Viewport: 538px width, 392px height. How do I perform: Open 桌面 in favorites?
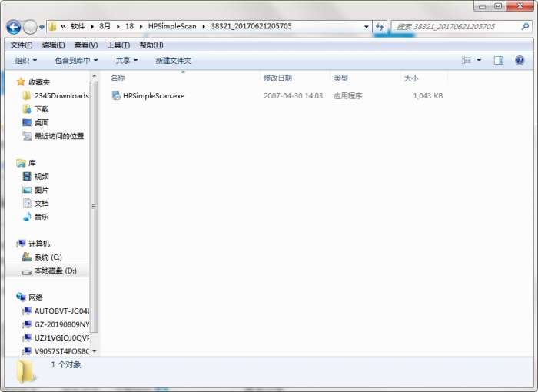tap(36, 122)
